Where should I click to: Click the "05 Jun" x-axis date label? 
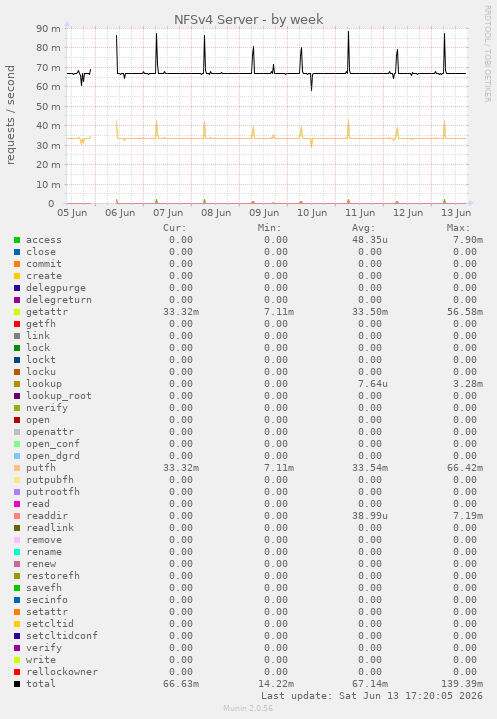point(72,213)
